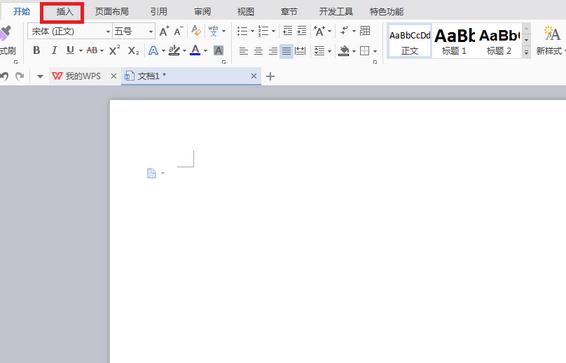Add a new document tab with plus
566x363 pixels.
(x=270, y=76)
